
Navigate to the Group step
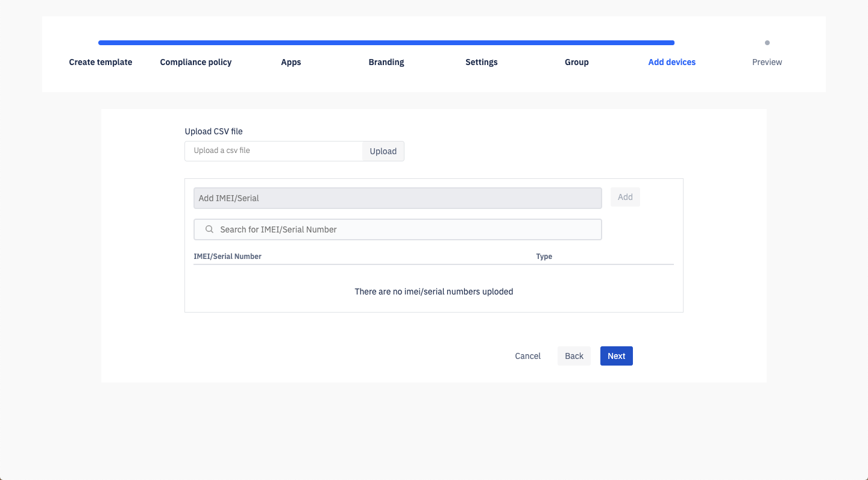(577, 62)
